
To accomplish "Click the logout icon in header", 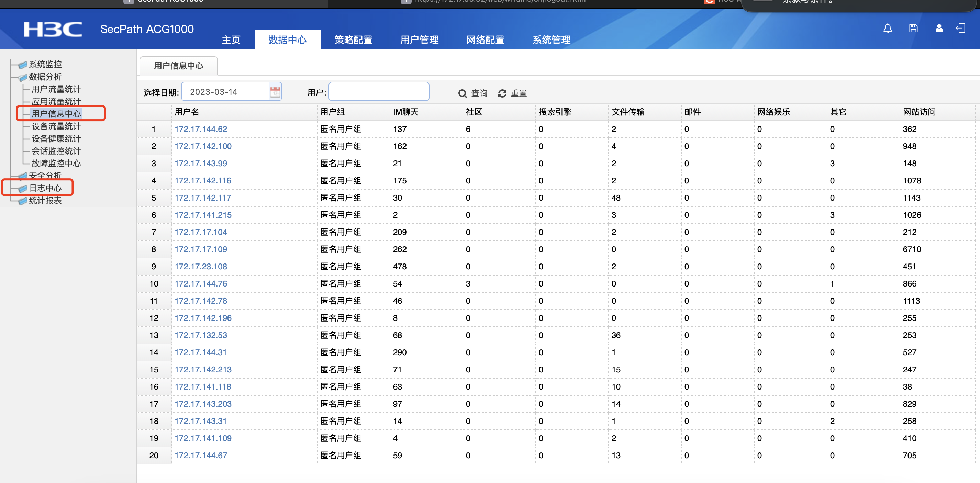I will pyautogui.click(x=960, y=29).
